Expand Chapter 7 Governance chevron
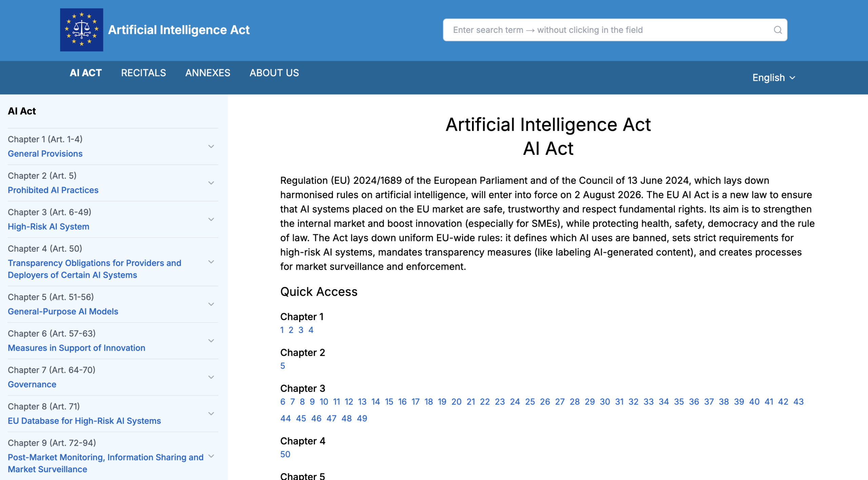 pos(211,377)
